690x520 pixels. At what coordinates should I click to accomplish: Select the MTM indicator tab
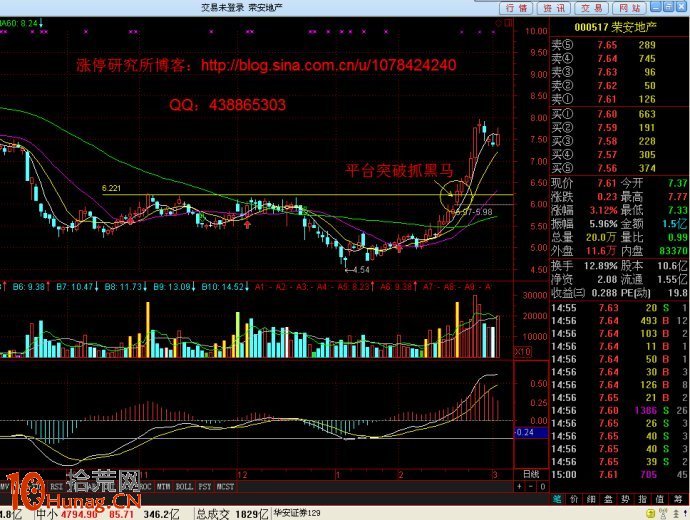pos(163,487)
